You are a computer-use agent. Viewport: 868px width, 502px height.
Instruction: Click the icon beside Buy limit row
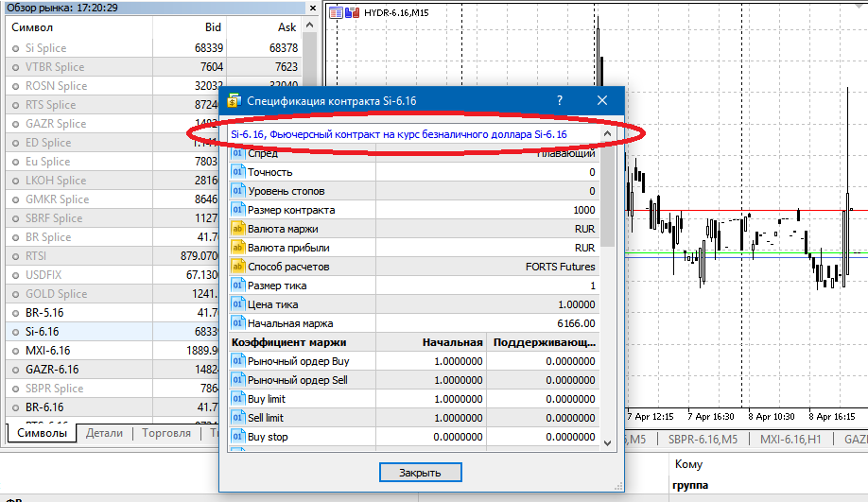238,399
